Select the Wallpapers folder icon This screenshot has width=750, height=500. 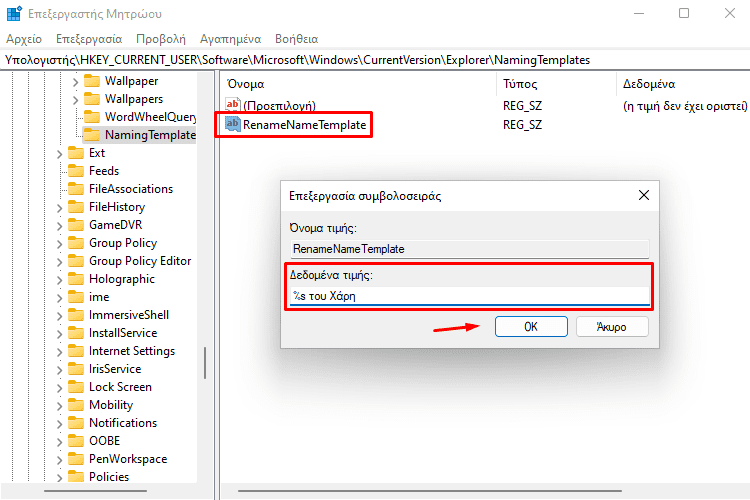tap(92, 99)
